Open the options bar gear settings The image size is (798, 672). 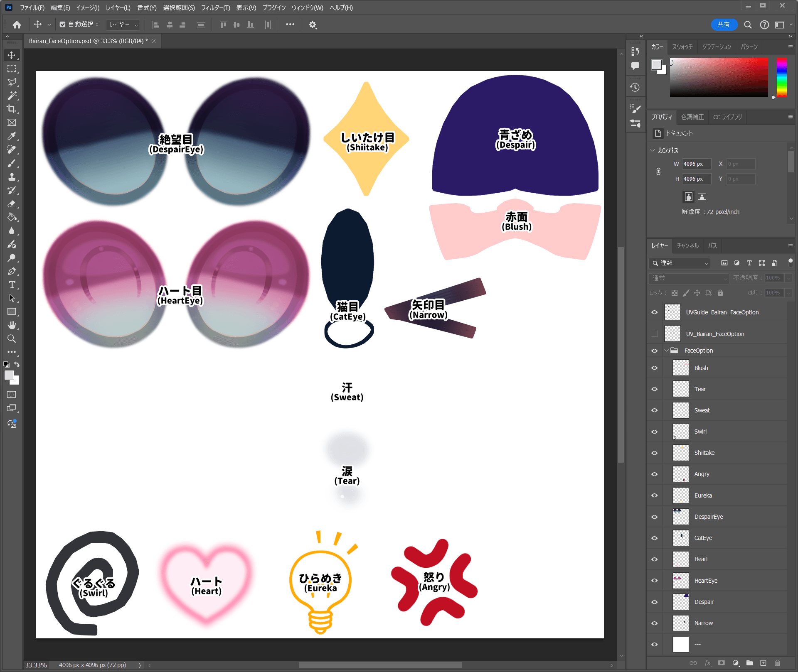tap(313, 25)
